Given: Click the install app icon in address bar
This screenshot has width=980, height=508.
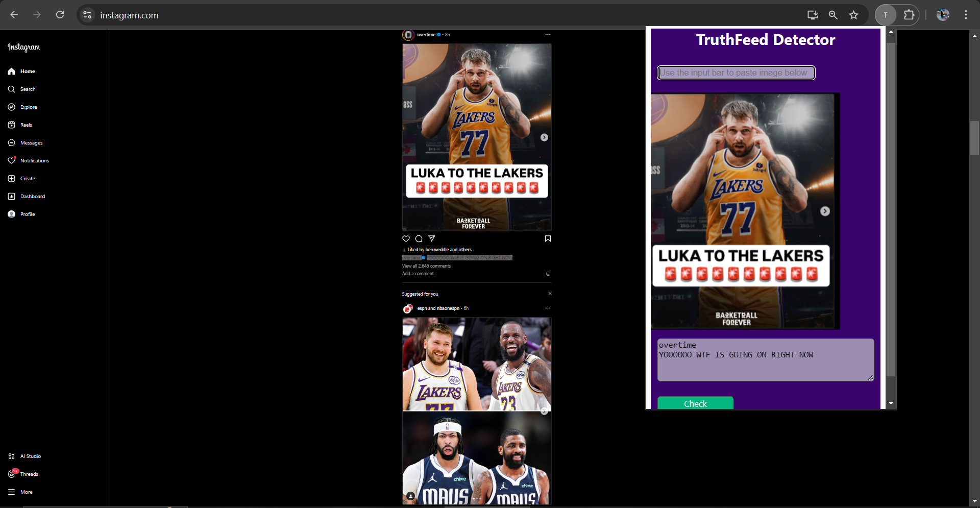Looking at the screenshot, I should pyautogui.click(x=813, y=15).
